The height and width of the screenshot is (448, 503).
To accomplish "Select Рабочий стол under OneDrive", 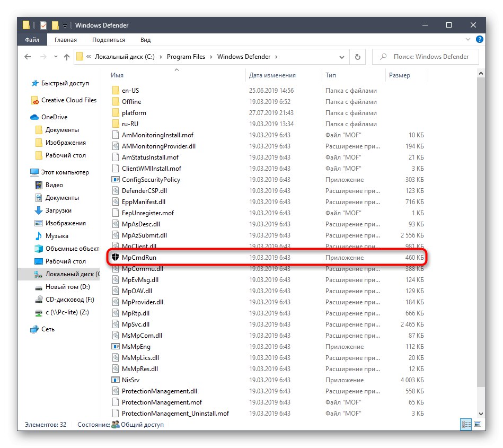I will [x=60, y=155].
